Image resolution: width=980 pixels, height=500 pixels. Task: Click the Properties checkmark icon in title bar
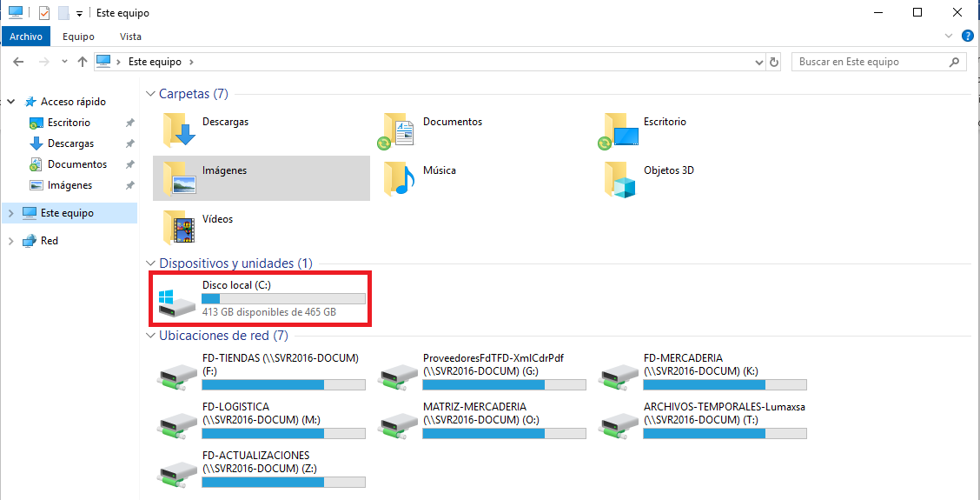pyautogui.click(x=43, y=12)
